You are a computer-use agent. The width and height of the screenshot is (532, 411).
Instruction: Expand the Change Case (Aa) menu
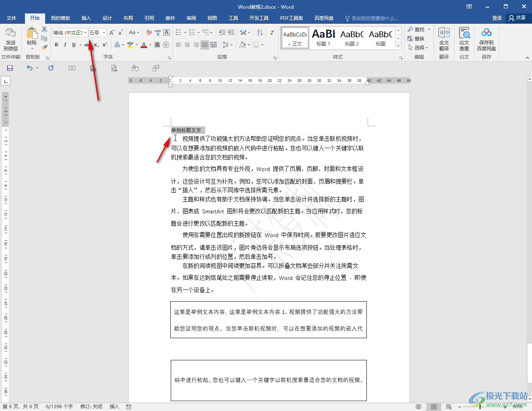point(135,32)
